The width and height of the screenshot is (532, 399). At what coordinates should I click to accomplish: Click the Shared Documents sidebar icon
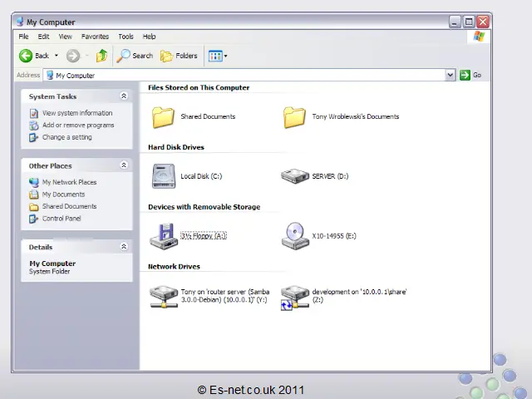pos(33,207)
